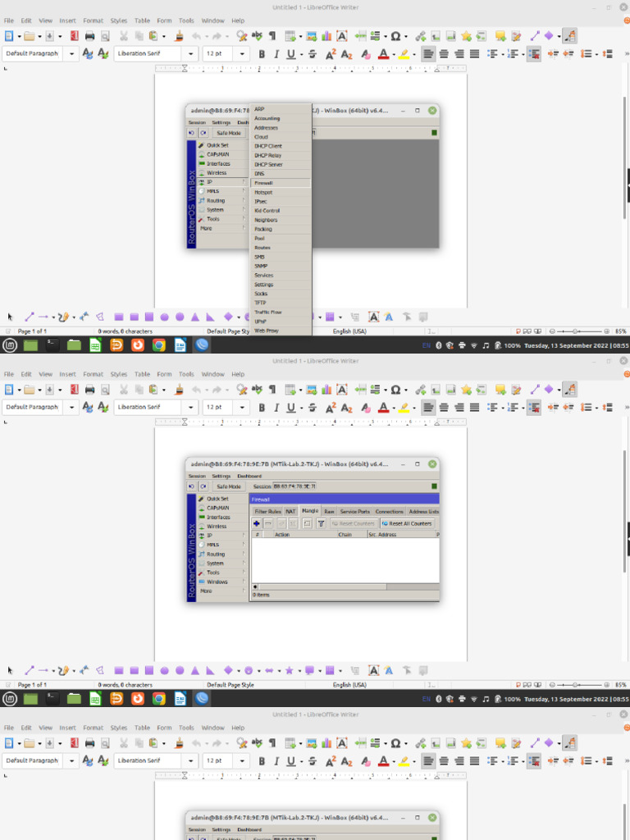Viewport: 630px width, 840px height.
Task: Open Dashboard menu in the WinBox showing Firewall
Action: [x=249, y=476]
